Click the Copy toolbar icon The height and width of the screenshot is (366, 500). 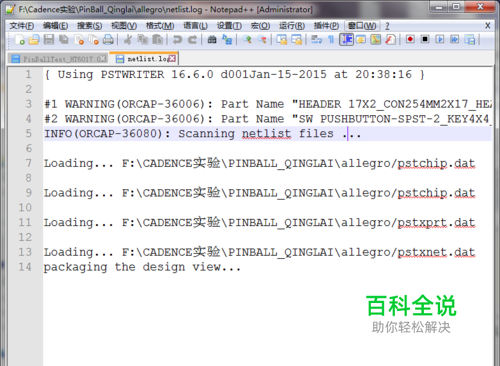[x=143, y=40]
